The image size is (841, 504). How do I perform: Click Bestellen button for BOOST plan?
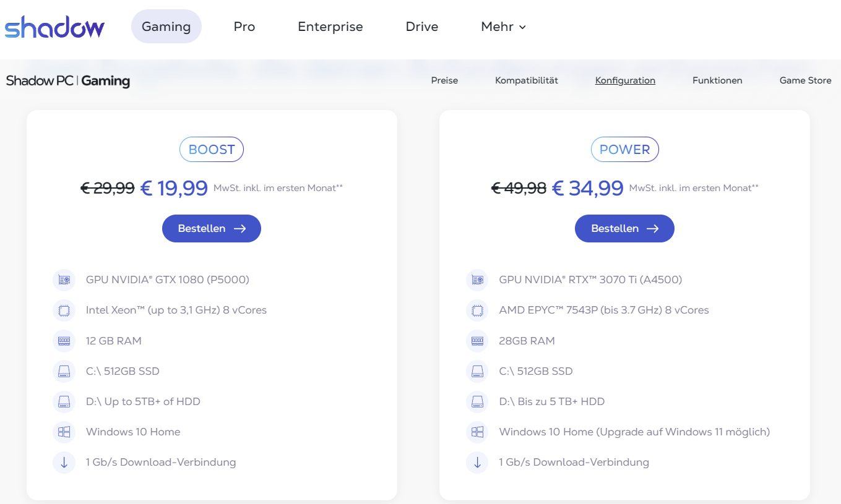[212, 229]
